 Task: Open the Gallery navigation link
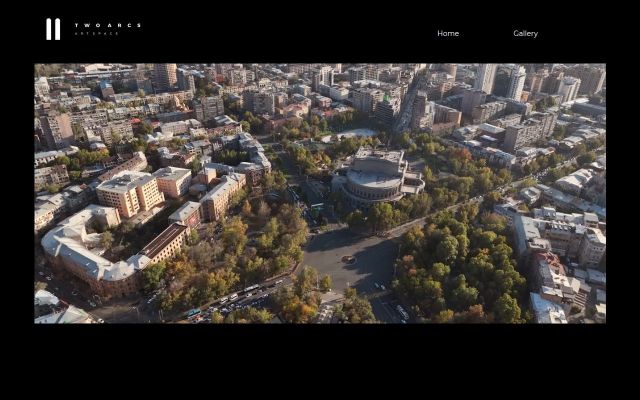525,33
